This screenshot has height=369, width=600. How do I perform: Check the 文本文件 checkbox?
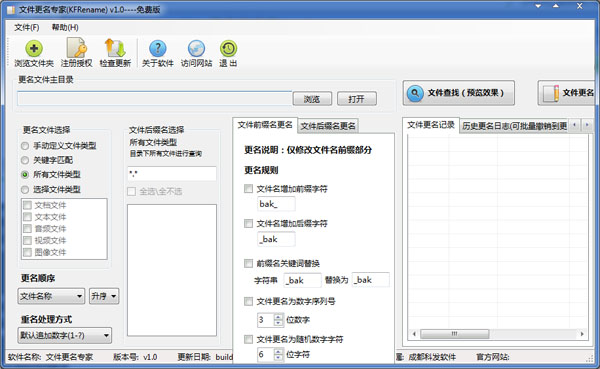point(27,217)
